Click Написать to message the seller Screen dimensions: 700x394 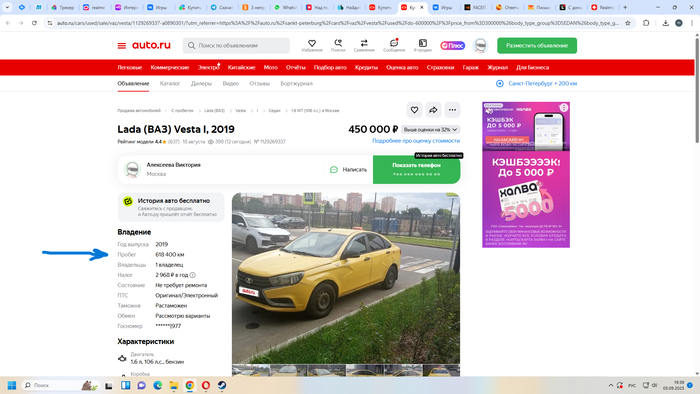pos(349,170)
